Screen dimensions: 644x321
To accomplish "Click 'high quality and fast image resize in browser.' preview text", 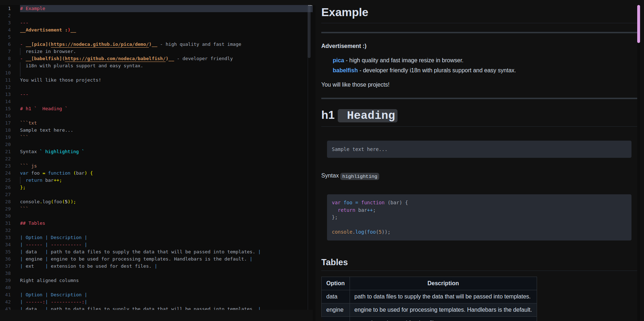I will [x=406, y=60].
